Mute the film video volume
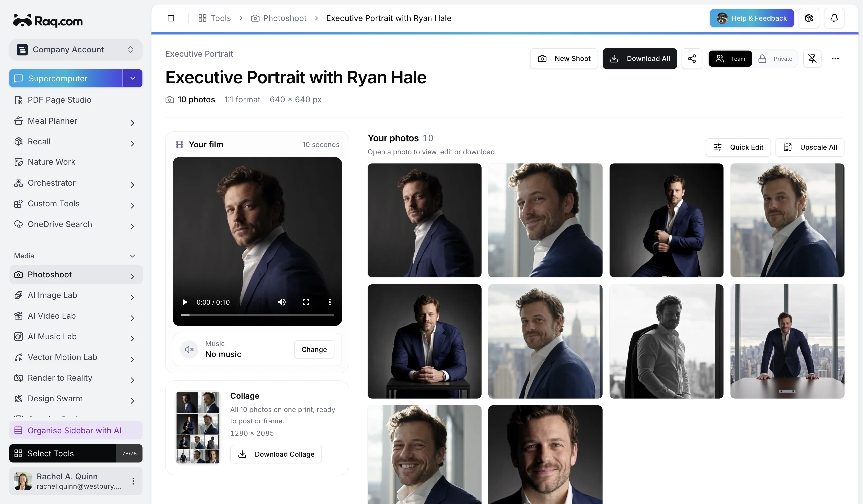Viewport: 863px width, 504px height. pos(281,302)
